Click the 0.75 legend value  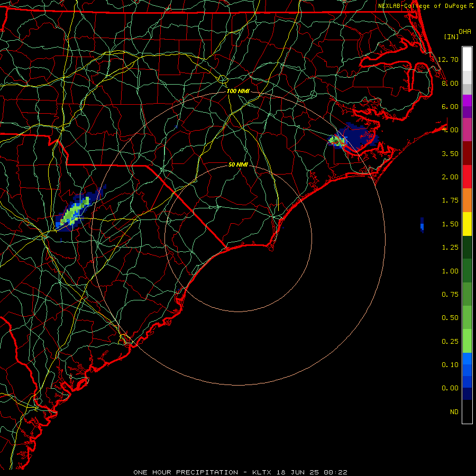tap(450, 295)
